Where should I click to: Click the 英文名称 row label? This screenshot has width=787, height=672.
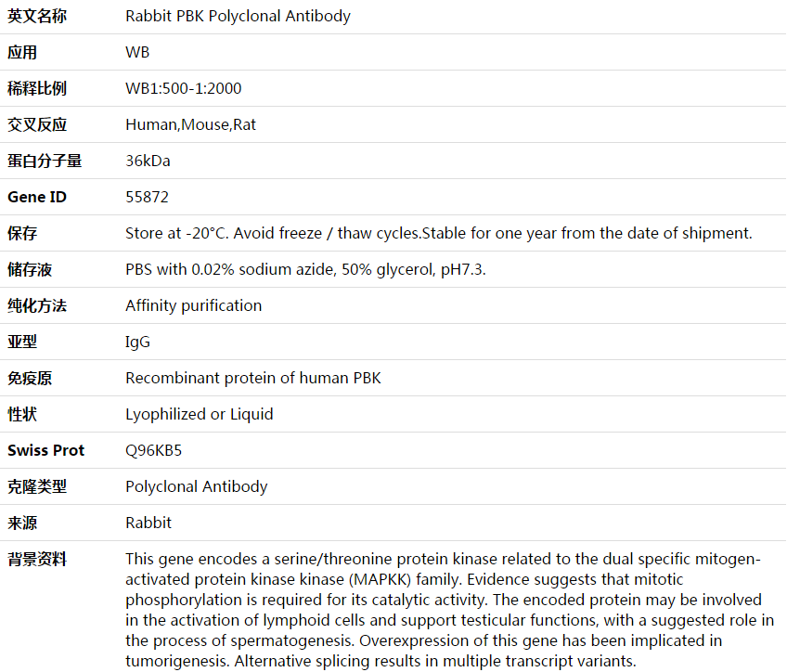37,16
